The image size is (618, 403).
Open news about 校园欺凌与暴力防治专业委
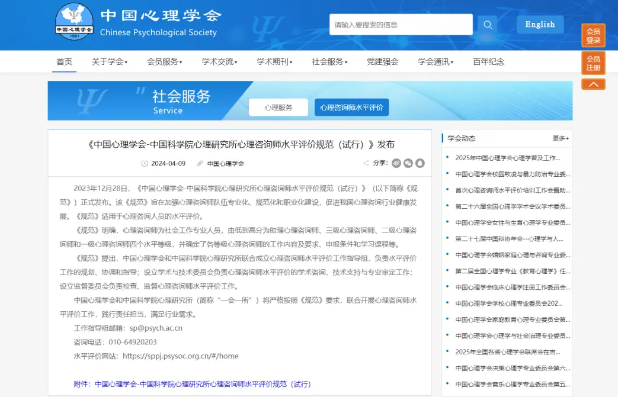[x=513, y=174]
